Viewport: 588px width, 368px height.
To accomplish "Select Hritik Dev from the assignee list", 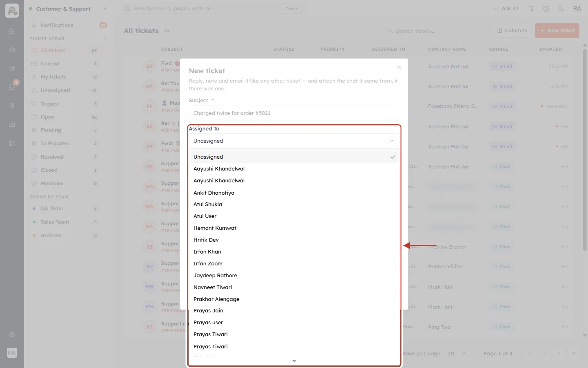I will click(x=294, y=240).
